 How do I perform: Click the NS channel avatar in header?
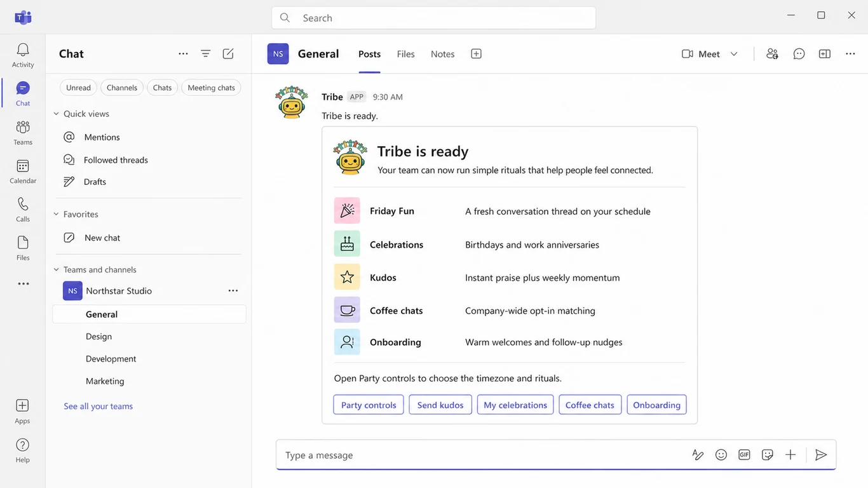[278, 54]
